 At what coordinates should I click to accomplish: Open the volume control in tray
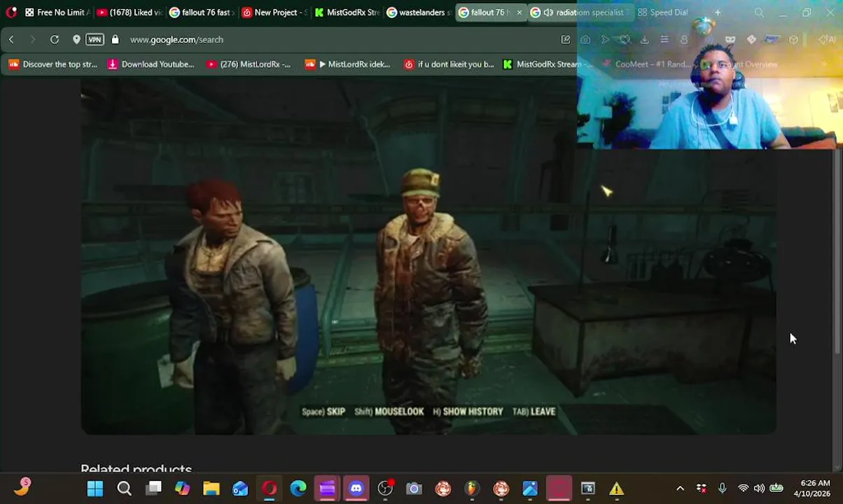tap(759, 489)
